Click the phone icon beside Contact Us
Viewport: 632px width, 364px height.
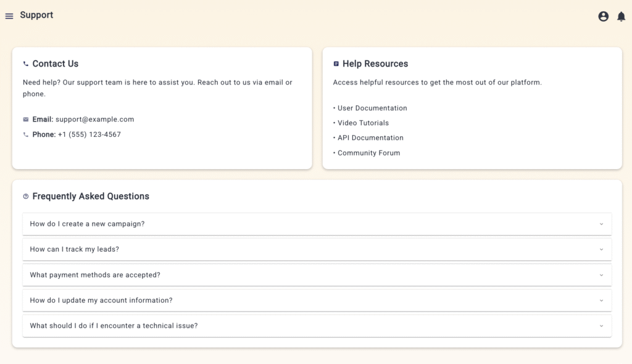[26, 64]
